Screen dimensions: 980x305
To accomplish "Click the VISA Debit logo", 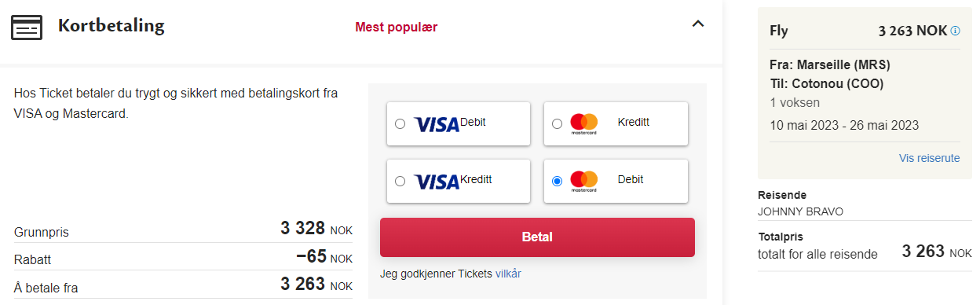I will [437, 124].
